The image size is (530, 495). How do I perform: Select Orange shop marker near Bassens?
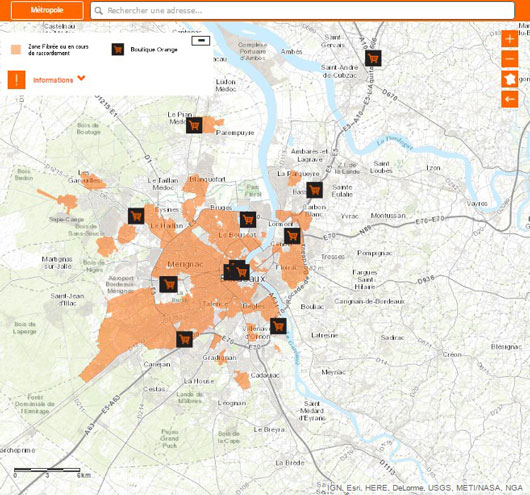tap(314, 190)
